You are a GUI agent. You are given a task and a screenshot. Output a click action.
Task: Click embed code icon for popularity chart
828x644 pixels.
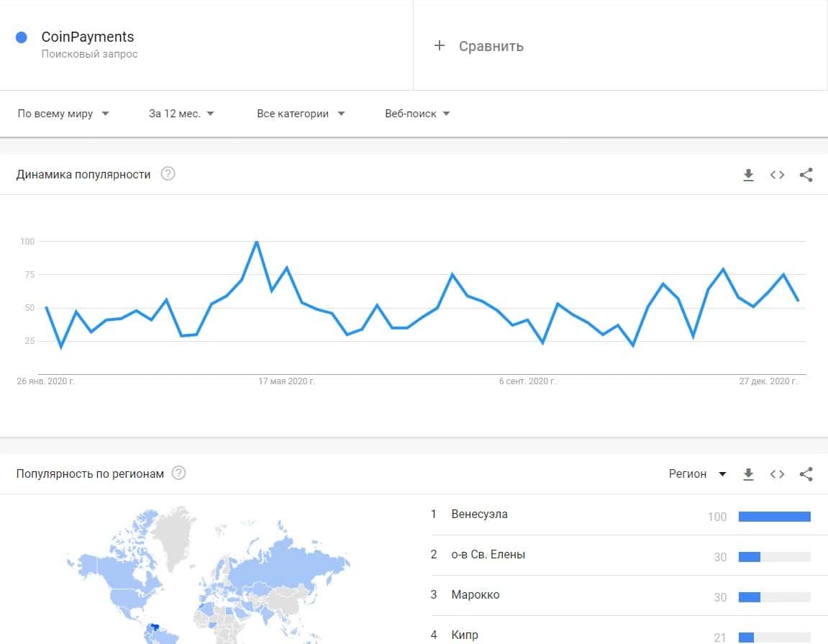777,175
